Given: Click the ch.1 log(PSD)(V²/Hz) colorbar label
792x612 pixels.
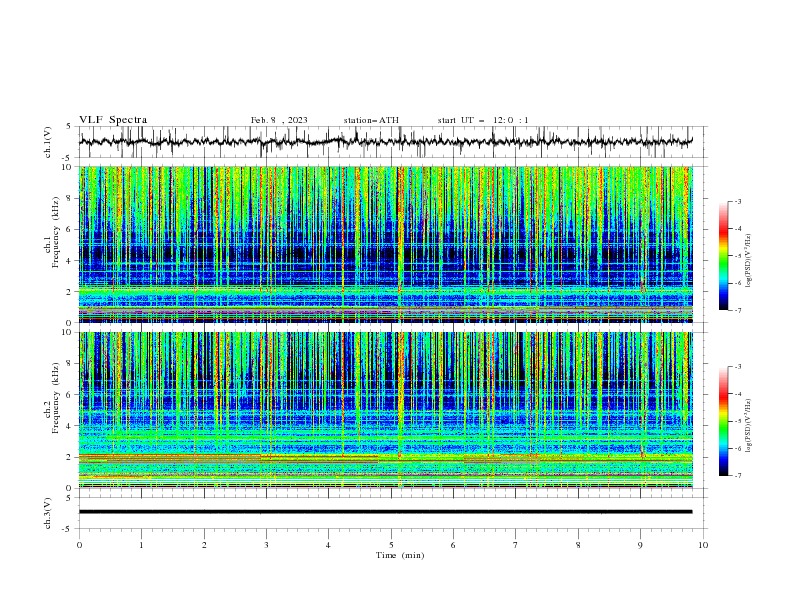Looking at the screenshot, I should pyautogui.click(x=749, y=261).
